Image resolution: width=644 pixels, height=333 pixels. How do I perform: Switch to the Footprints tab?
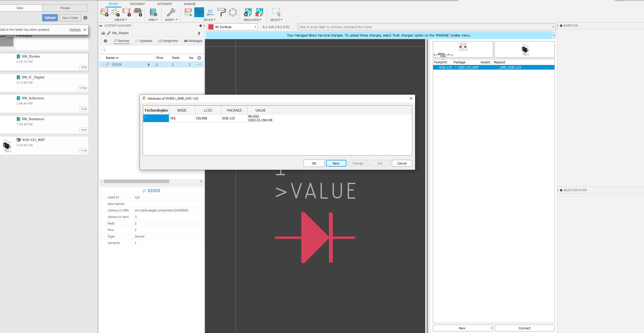coord(168,41)
